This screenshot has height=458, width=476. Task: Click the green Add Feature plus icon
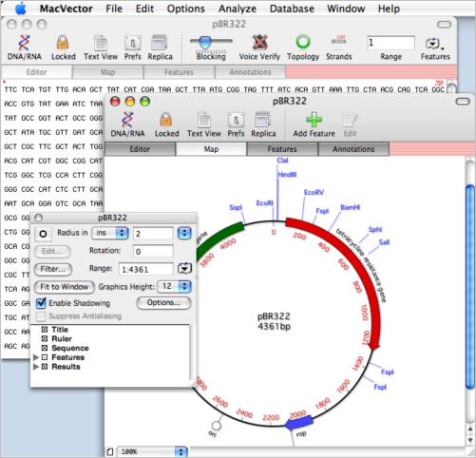pos(314,120)
